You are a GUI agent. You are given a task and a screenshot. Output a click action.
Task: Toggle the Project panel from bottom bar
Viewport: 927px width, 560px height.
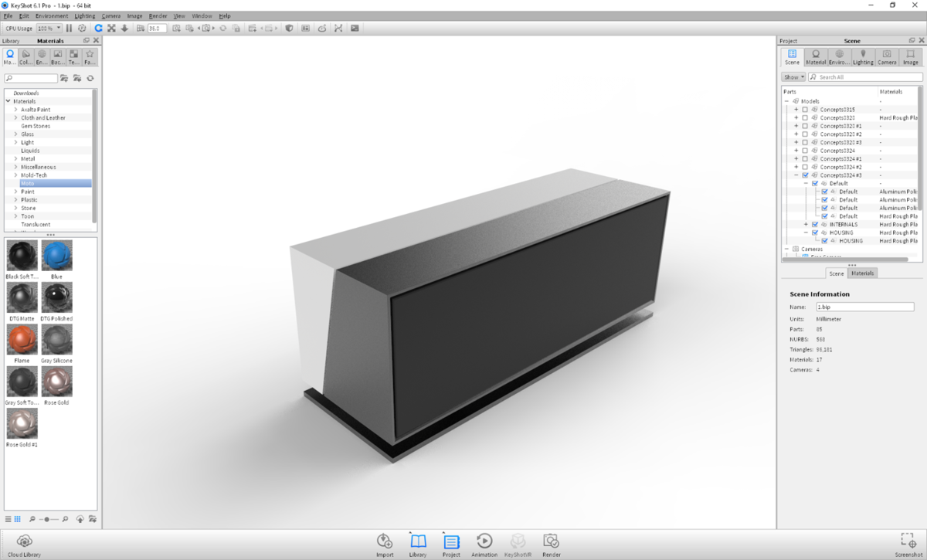[451, 545]
